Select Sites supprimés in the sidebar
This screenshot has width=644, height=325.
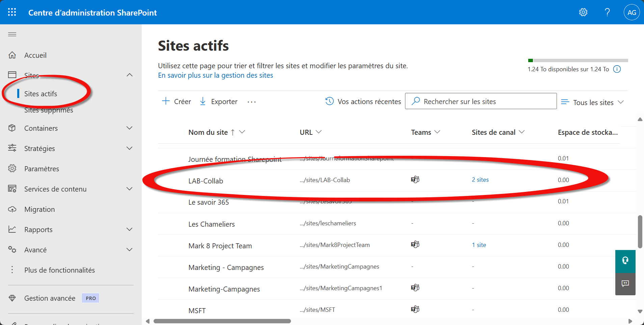click(x=49, y=110)
